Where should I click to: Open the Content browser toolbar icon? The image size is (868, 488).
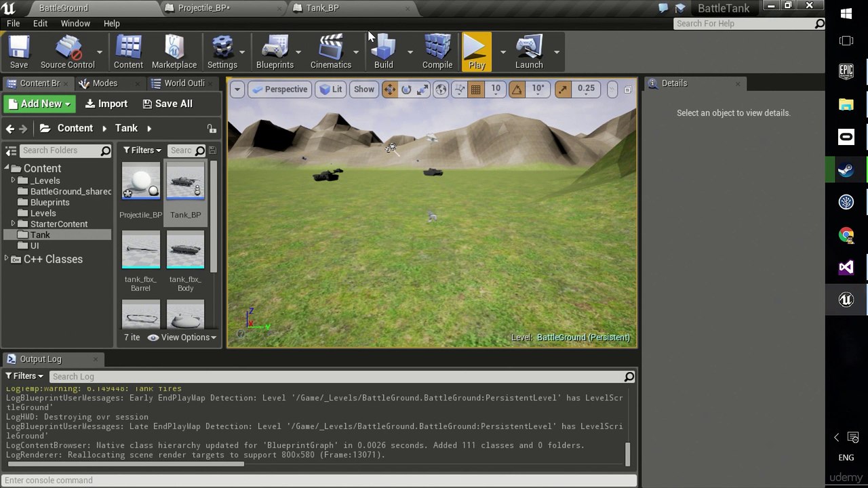pyautogui.click(x=128, y=52)
